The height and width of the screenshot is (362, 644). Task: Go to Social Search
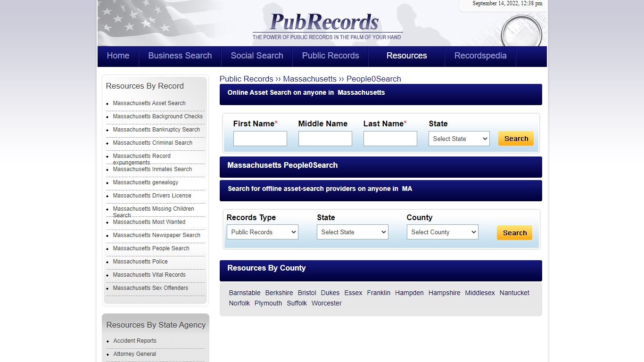(x=257, y=56)
